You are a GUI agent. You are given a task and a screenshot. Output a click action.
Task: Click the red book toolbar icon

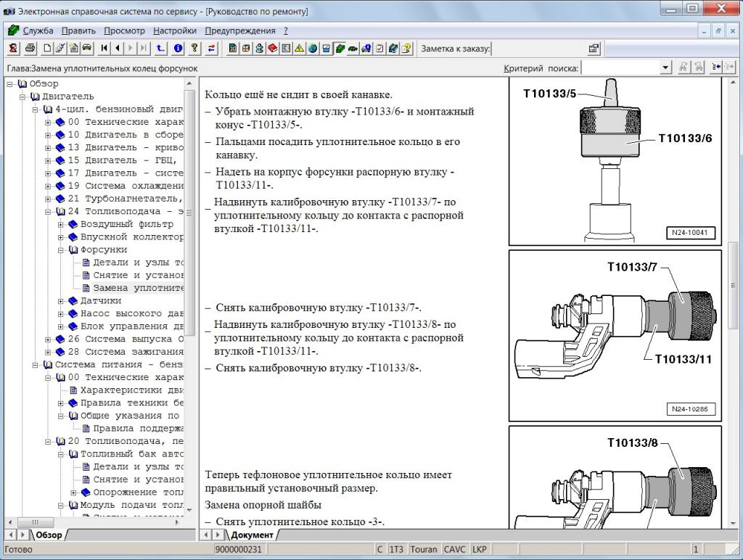coord(273,49)
